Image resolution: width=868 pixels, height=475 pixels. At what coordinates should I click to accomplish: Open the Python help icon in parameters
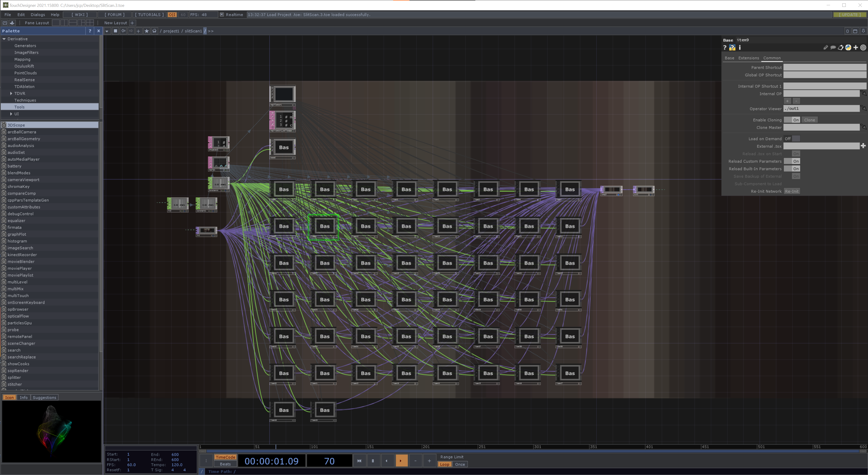pos(732,48)
